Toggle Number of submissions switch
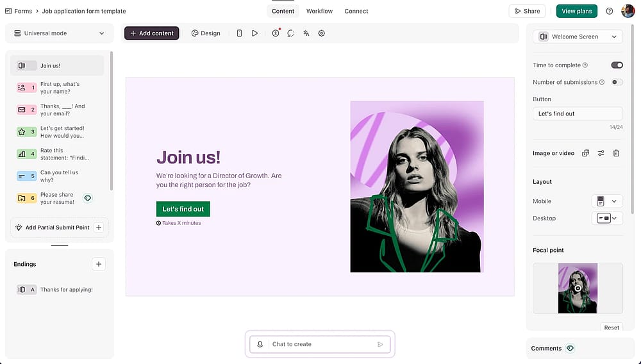The height and width of the screenshot is (364, 641). click(x=617, y=82)
